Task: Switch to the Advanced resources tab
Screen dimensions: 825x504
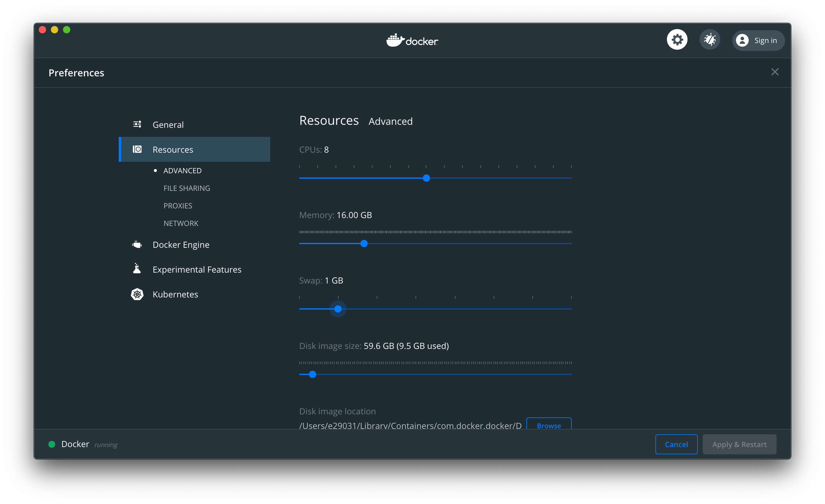Action: [x=182, y=170]
